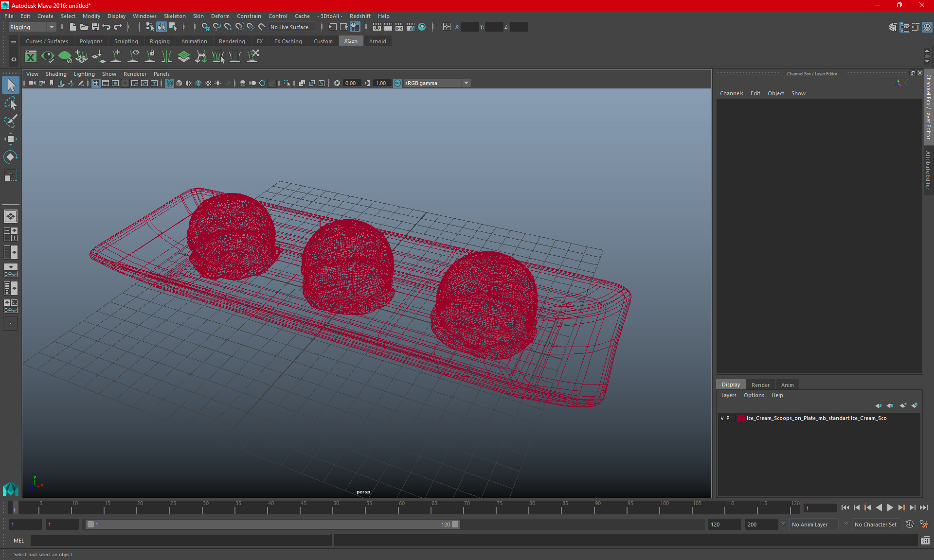The height and width of the screenshot is (560, 934).
Task: Open the Skeleton menu
Action: tap(174, 16)
